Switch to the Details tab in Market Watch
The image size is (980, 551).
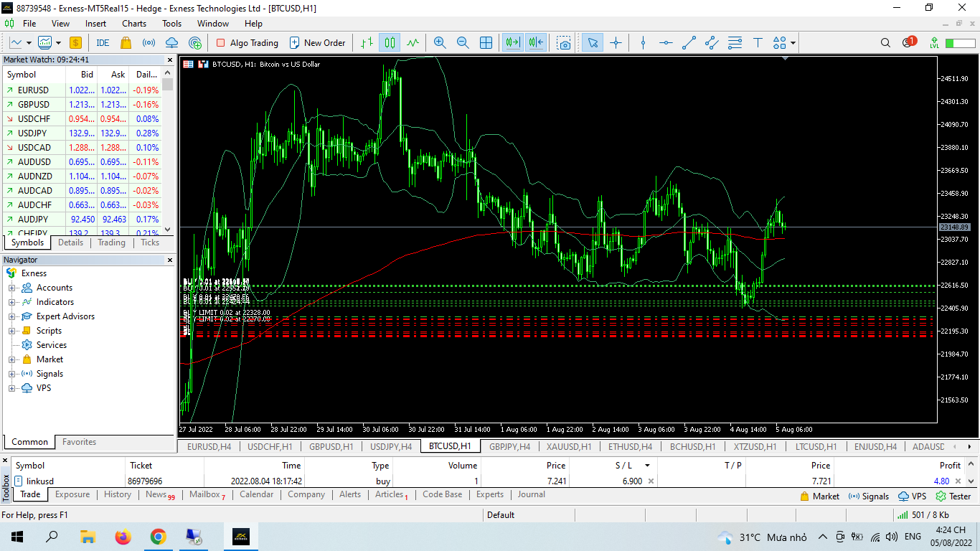pyautogui.click(x=70, y=242)
